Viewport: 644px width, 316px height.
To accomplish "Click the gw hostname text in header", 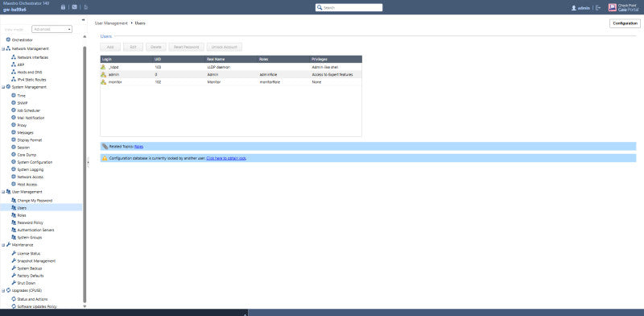I will (14, 10).
